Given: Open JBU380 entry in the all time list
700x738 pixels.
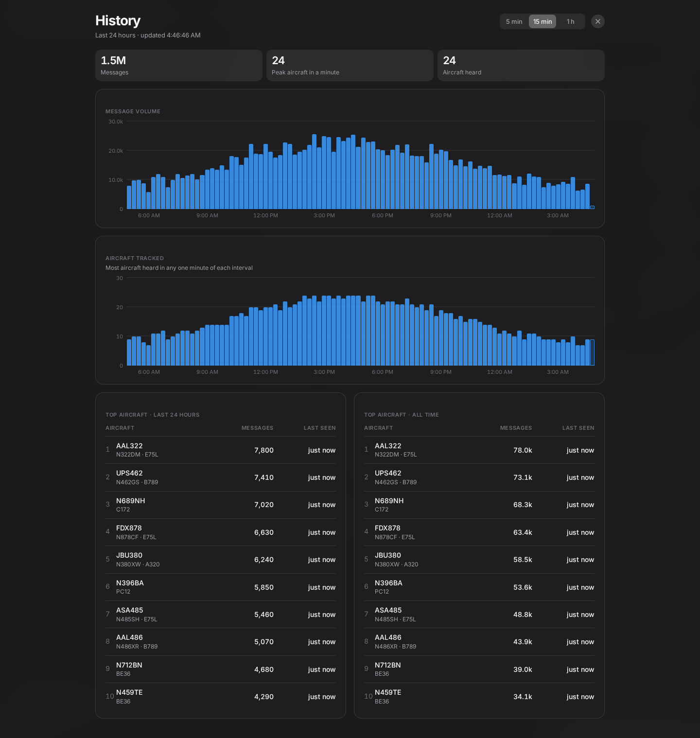Looking at the screenshot, I should pos(479,560).
